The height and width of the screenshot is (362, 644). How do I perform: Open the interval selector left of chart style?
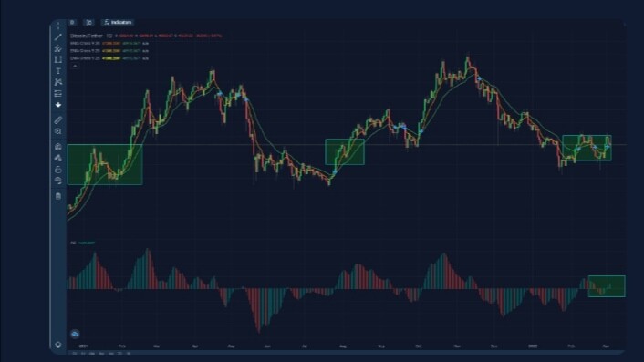[72, 22]
